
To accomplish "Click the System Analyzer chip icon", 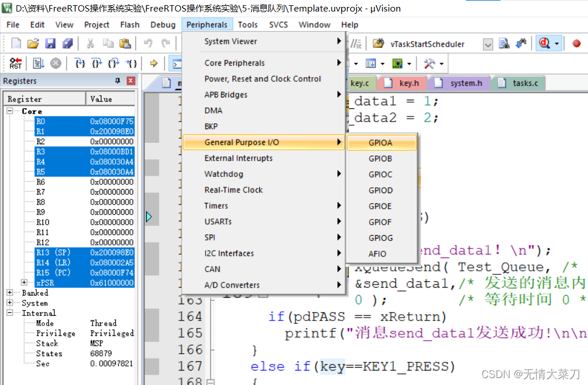I will pos(397,63).
